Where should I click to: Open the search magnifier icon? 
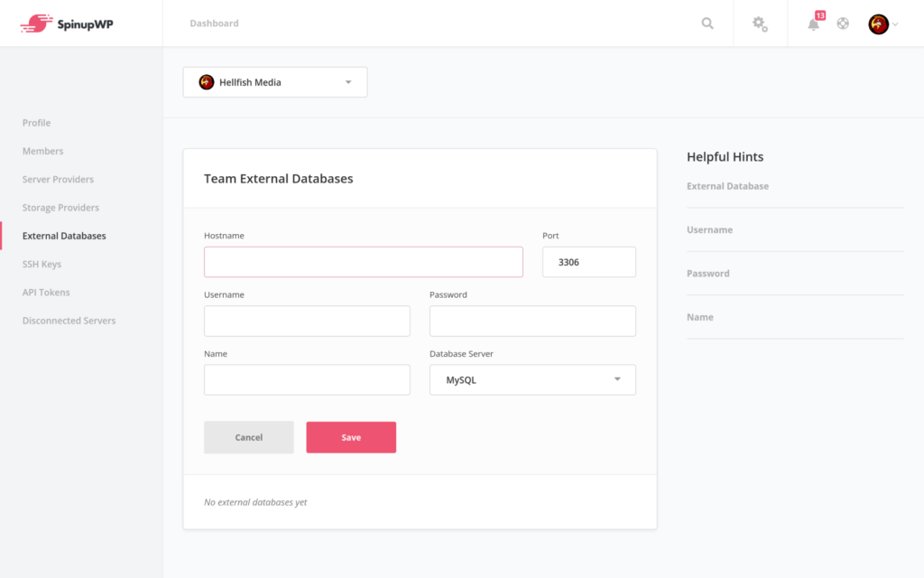(x=707, y=23)
